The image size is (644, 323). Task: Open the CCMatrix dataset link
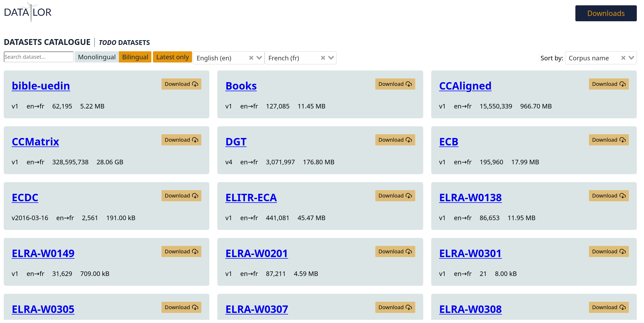pos(35,142)
